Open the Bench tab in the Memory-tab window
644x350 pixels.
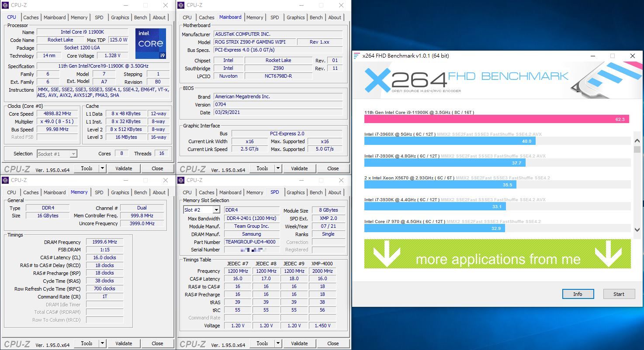[141, 192]
